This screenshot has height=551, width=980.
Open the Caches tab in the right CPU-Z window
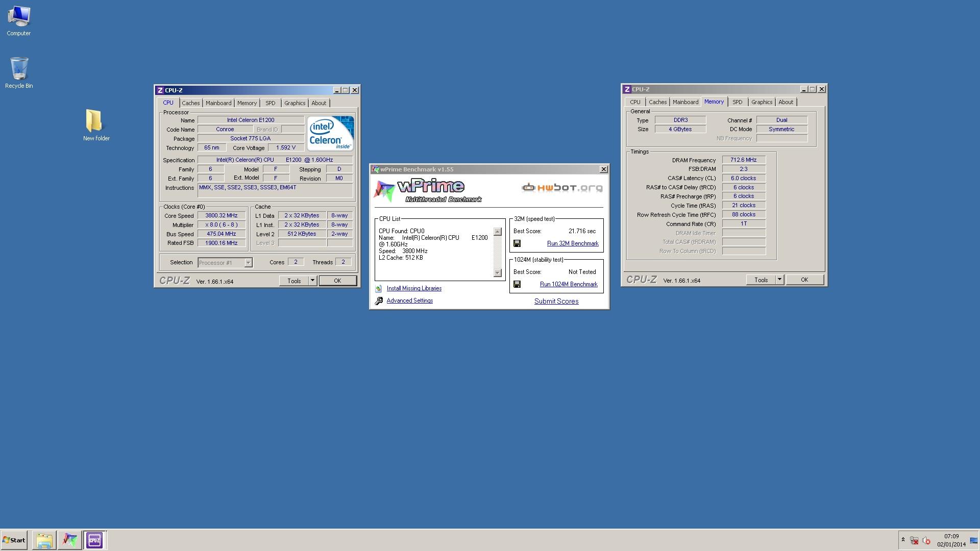pyautogui.click(x=658, y=102)
